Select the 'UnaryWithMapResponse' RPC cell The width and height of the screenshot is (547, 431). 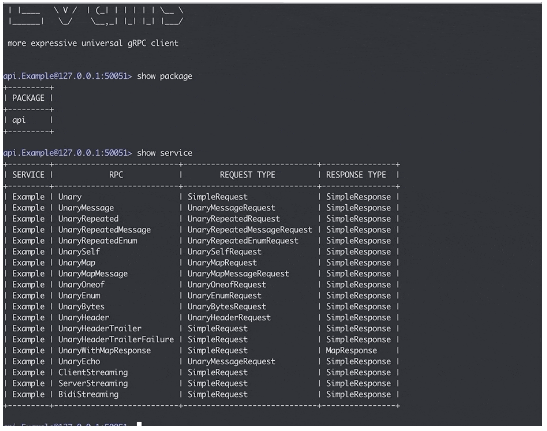coord(104,350)
